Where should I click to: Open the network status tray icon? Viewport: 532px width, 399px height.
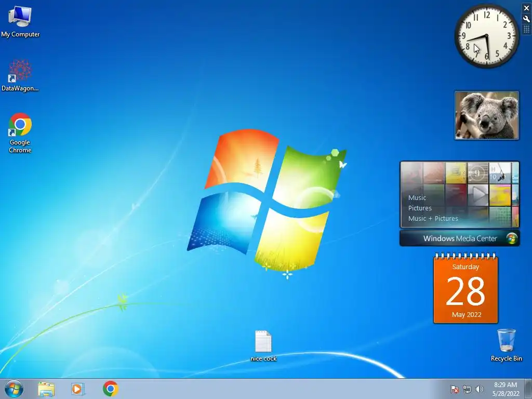467,389
